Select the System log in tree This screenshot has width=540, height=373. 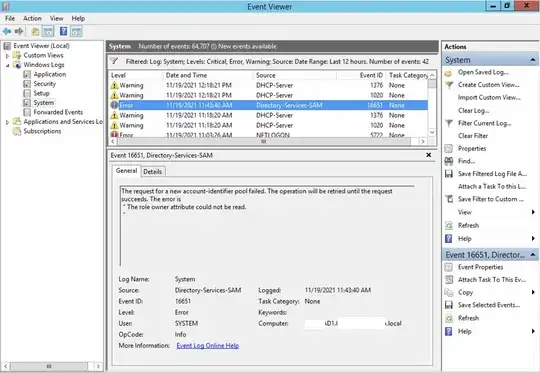[x=43, y=103]
